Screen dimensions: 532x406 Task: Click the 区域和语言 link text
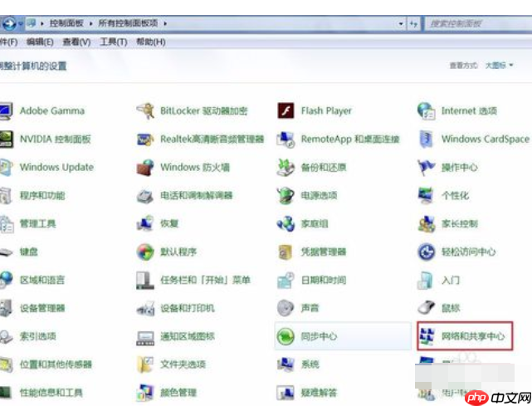pyautogui.click(x=42, y=280)
